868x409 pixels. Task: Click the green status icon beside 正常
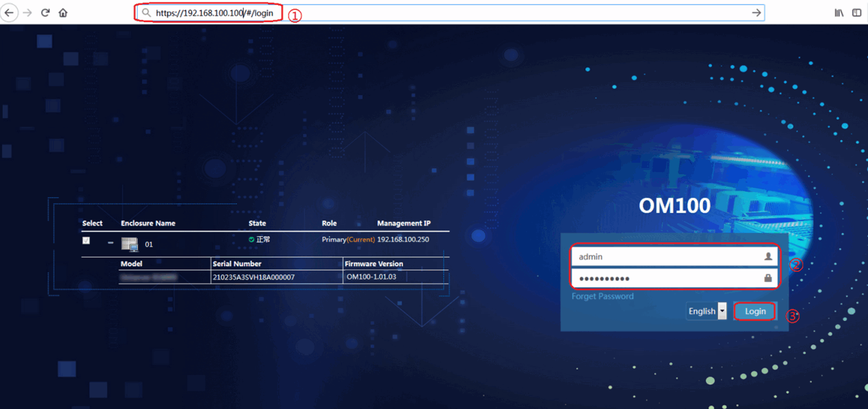coord(251,239)
